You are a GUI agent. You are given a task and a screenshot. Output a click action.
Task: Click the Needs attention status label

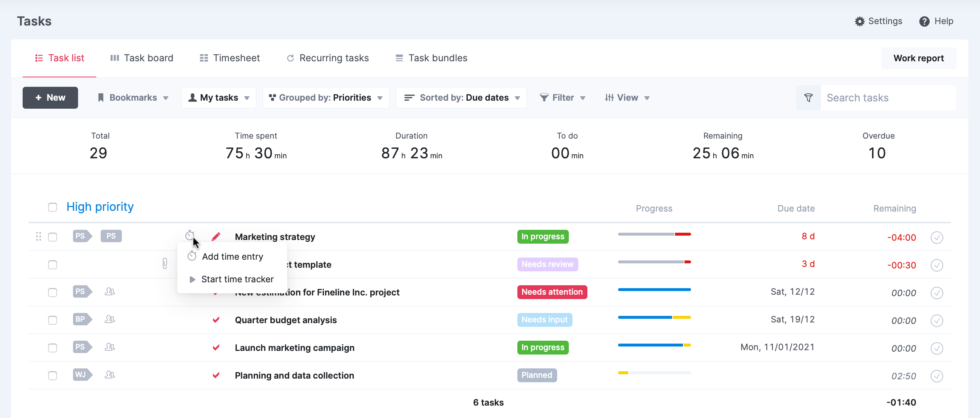tap(552, 292)
